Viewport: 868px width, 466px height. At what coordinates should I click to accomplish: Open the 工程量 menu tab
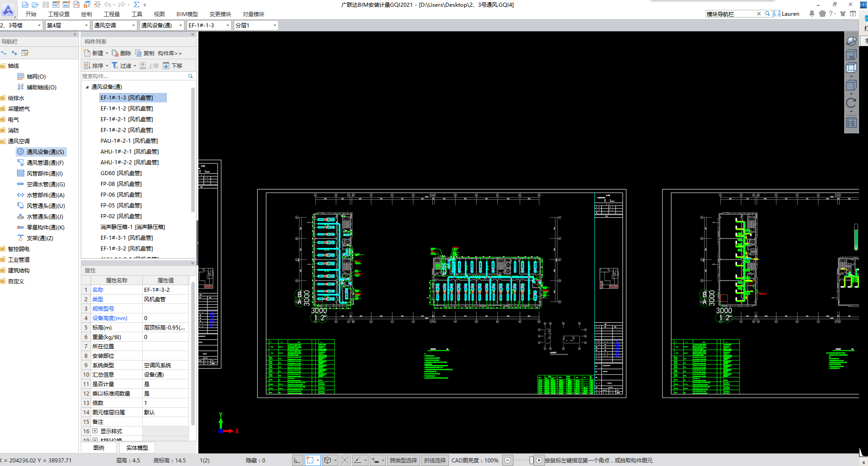tap(112, 14)
